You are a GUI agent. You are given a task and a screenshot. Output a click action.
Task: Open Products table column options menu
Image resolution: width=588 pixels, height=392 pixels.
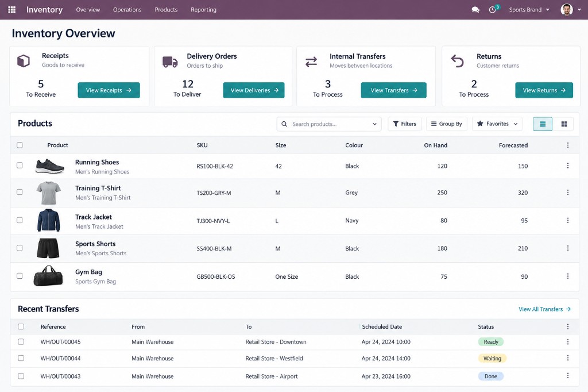pos(568,145)
